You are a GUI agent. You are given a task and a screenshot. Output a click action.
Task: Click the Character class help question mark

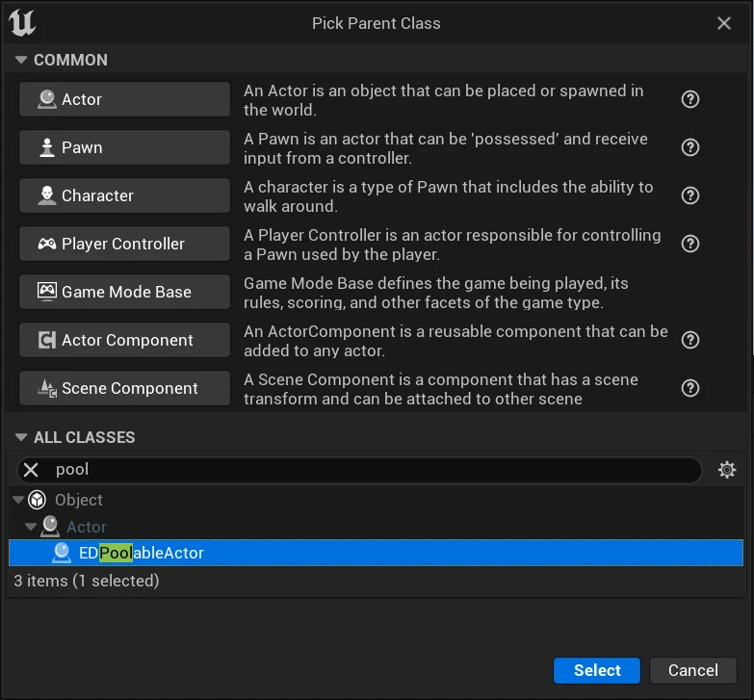689,195
